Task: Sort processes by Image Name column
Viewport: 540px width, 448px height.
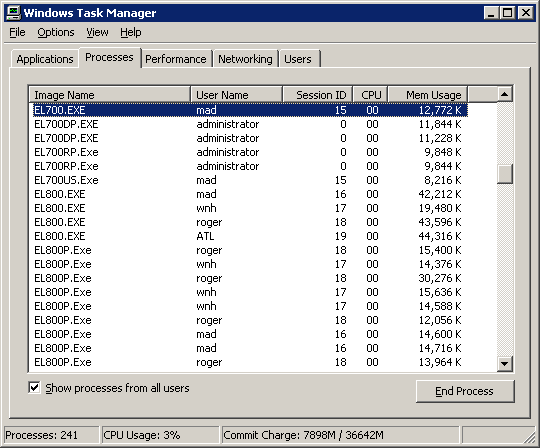Action: tap(110, 95)
